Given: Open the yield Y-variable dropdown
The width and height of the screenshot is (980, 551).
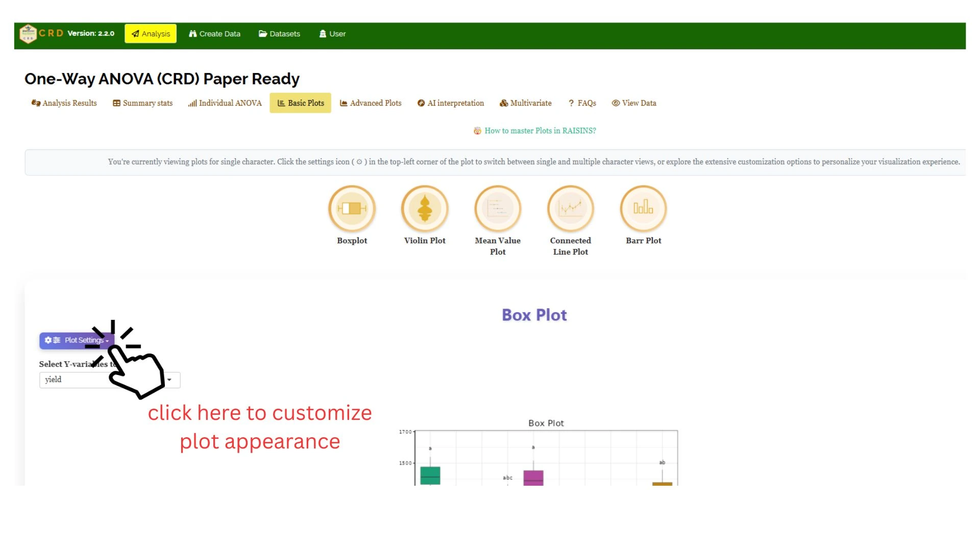Looking at the screenshot, I should (x=110, y=380).
